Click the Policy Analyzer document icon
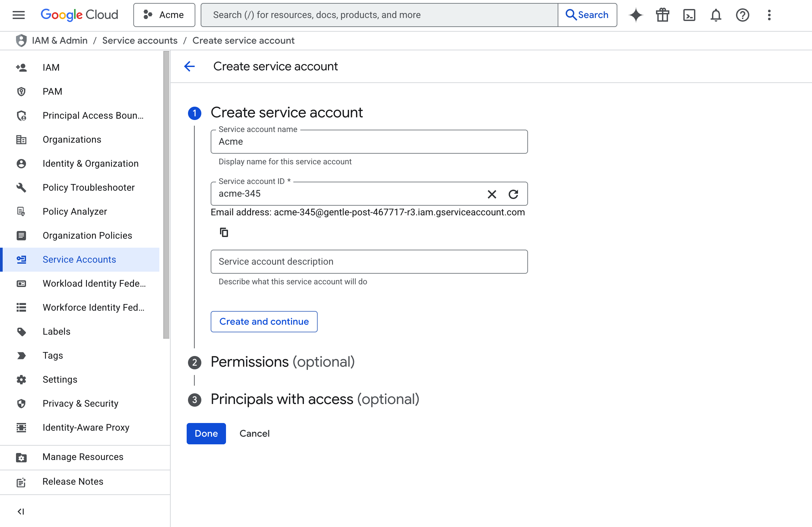The height and width of the screenshot is (527, 812). (21, 211)
